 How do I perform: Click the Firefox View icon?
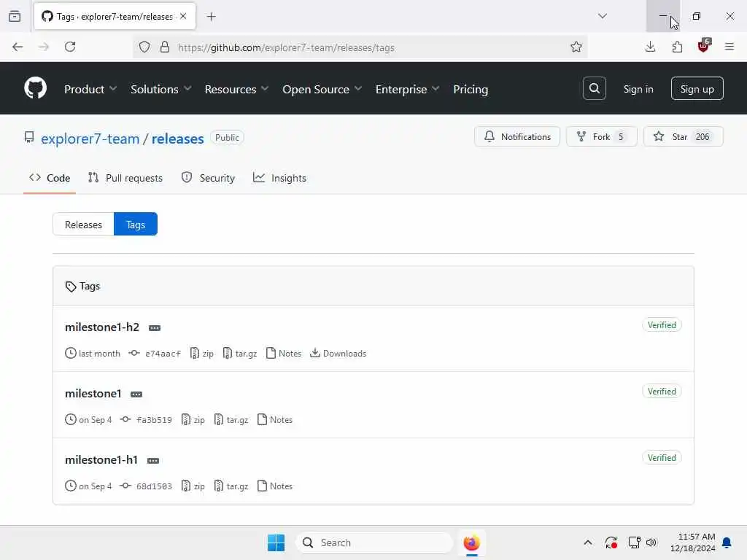point(15,16)
